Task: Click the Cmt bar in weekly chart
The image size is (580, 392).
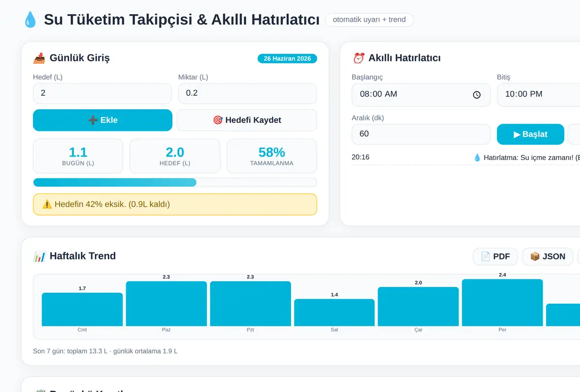Action: [x=82, y=309]
